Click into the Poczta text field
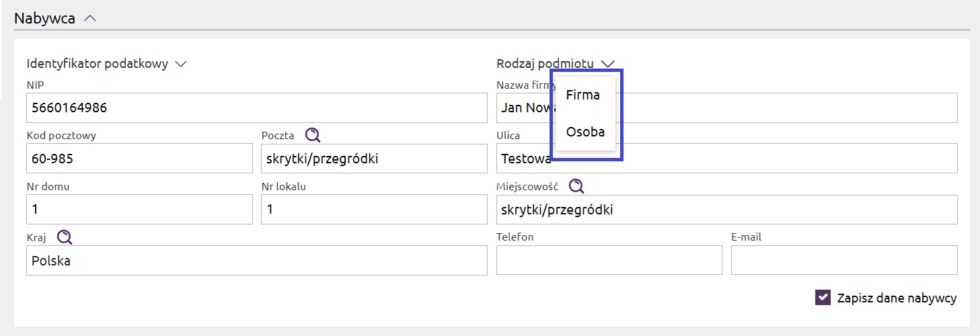 (x=374, y=159)
